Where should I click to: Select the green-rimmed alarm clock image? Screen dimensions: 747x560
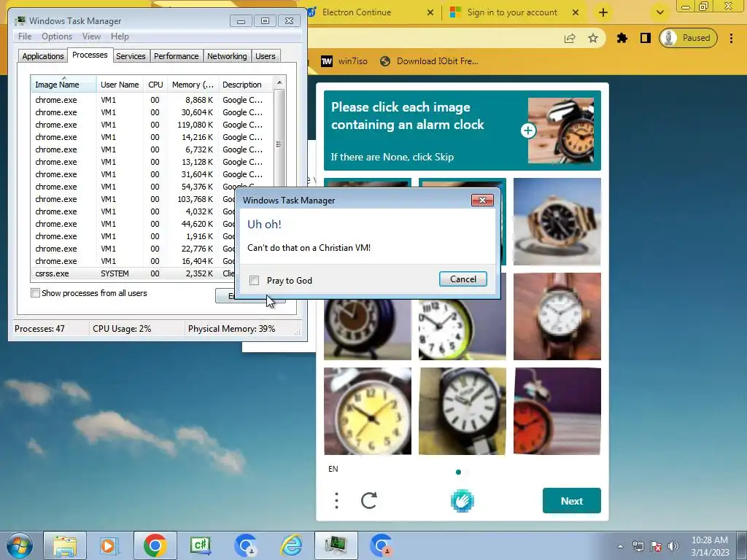click(462, 330)
